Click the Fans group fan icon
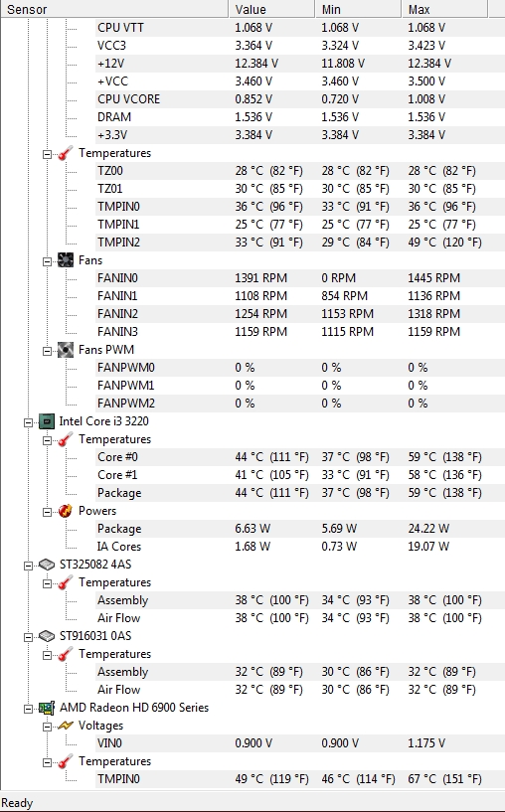 (66, 260)
